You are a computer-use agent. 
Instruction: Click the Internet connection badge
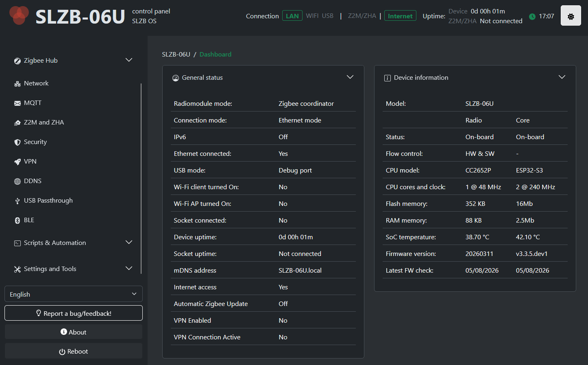pyautogui.click(x=400, y=16)
